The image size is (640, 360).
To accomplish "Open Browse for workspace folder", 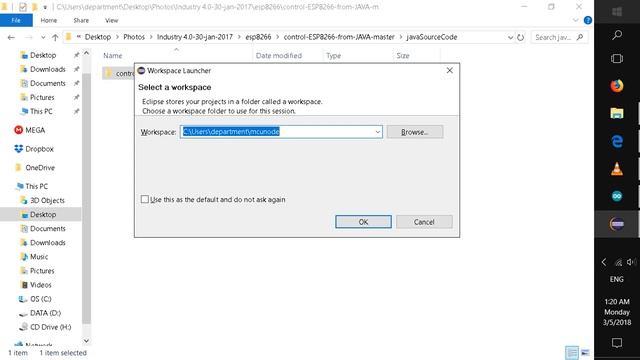I will tap(415, 132).
